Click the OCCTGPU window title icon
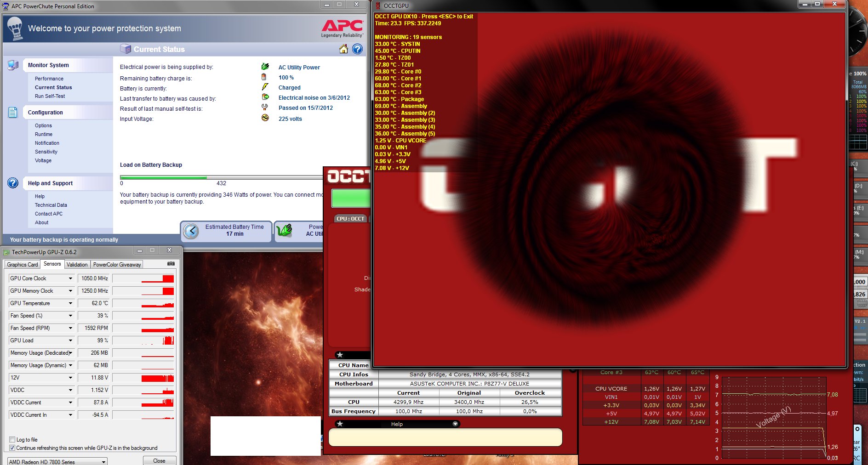Screen dimensions: 868x465 pos(378,6)
